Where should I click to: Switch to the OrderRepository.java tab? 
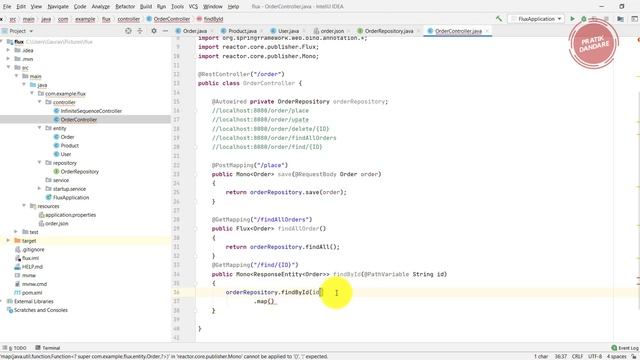tap(385, 31)
